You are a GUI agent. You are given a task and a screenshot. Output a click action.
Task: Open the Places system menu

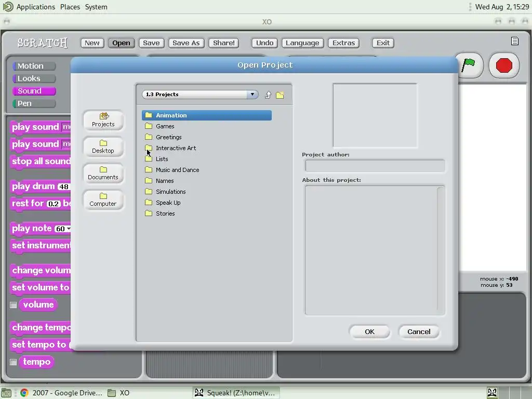pyautogui.click(x=70, y=7)
